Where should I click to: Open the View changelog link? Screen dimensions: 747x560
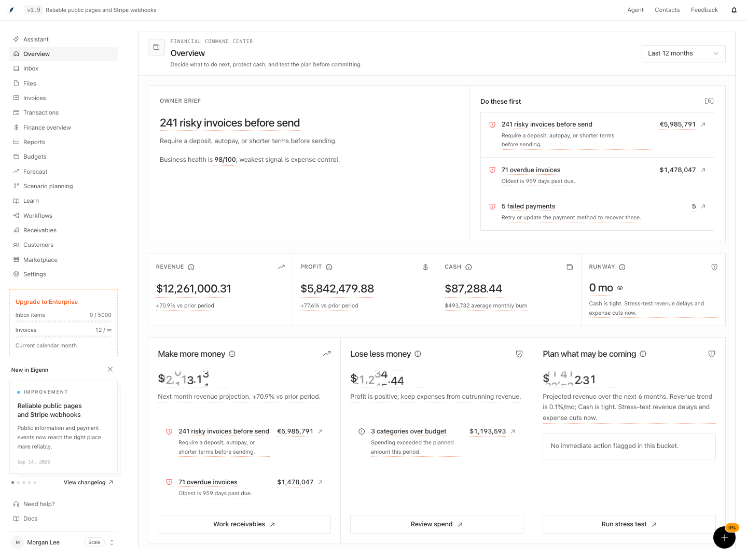[x=88, y=482]
